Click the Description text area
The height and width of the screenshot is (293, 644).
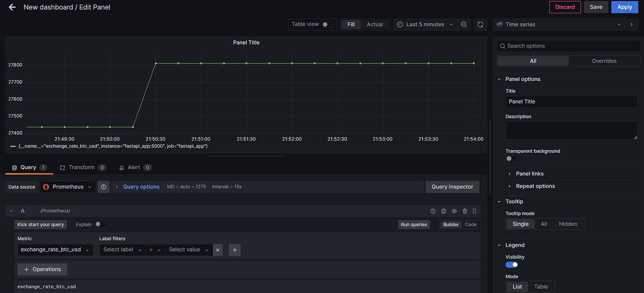pyautogui.click(x=571, y=130)
